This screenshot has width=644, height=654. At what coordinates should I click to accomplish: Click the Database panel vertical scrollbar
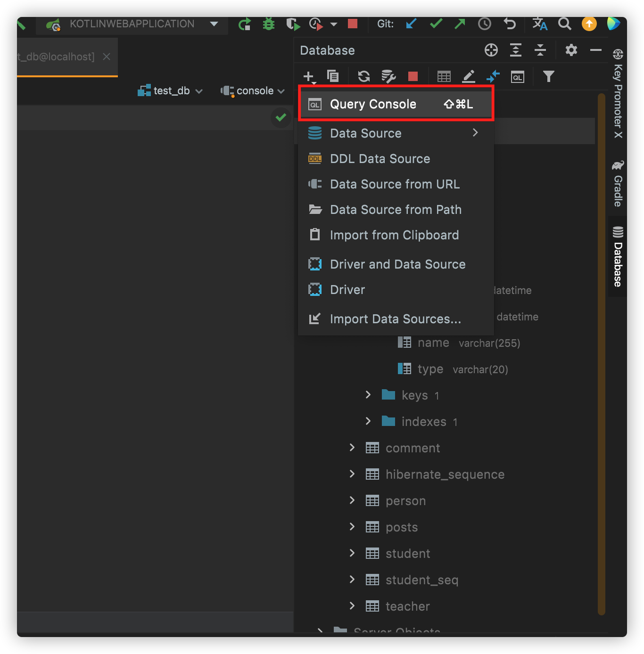coord(601,353)
